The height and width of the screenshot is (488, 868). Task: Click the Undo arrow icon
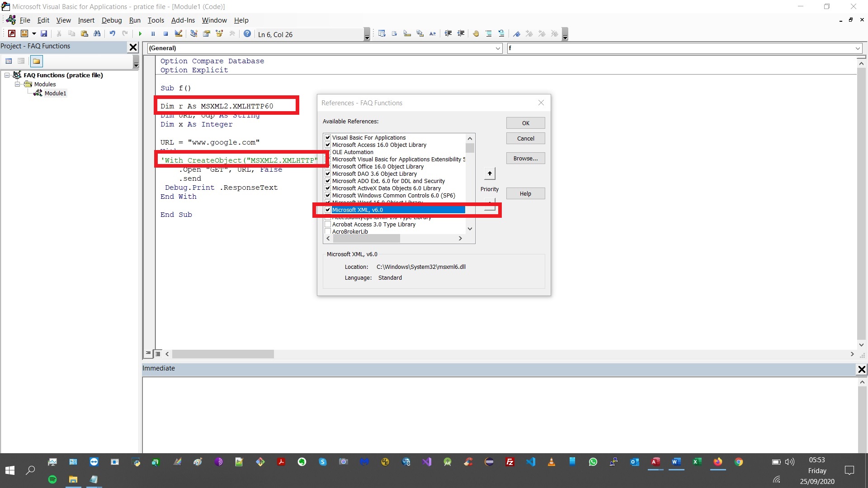point(112,34)
